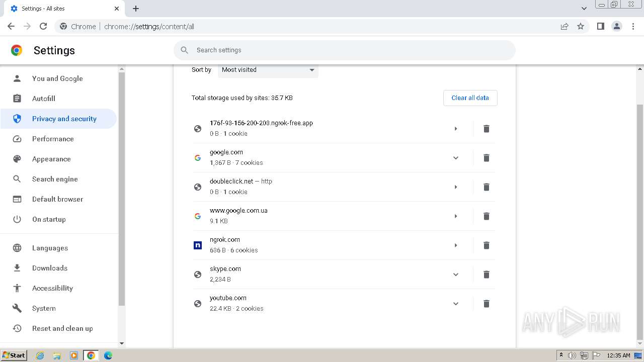This screenshot has height=362, width=644.
Task: Select Privacy and security section
Action: (58, 119)
